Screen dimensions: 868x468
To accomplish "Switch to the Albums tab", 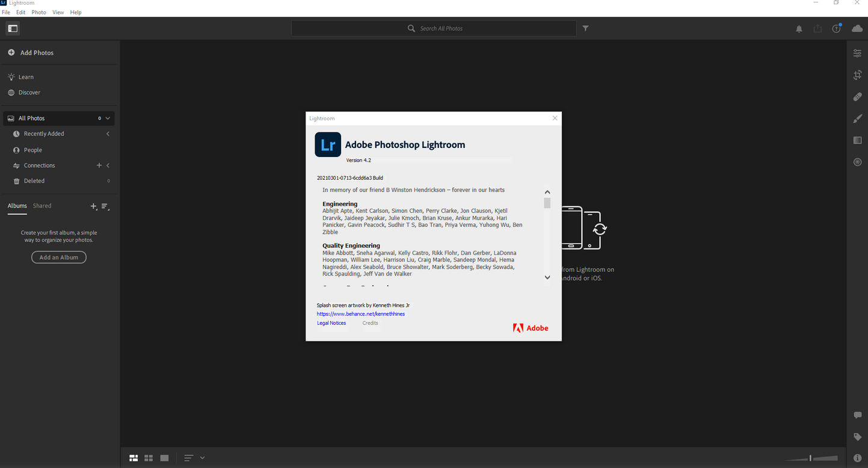I will 17,206.
